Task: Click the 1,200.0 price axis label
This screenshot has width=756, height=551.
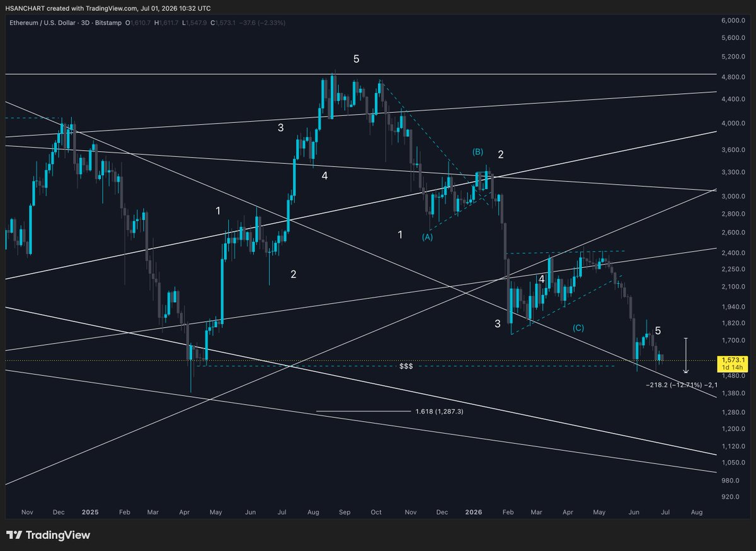Action: coord(735,429)
